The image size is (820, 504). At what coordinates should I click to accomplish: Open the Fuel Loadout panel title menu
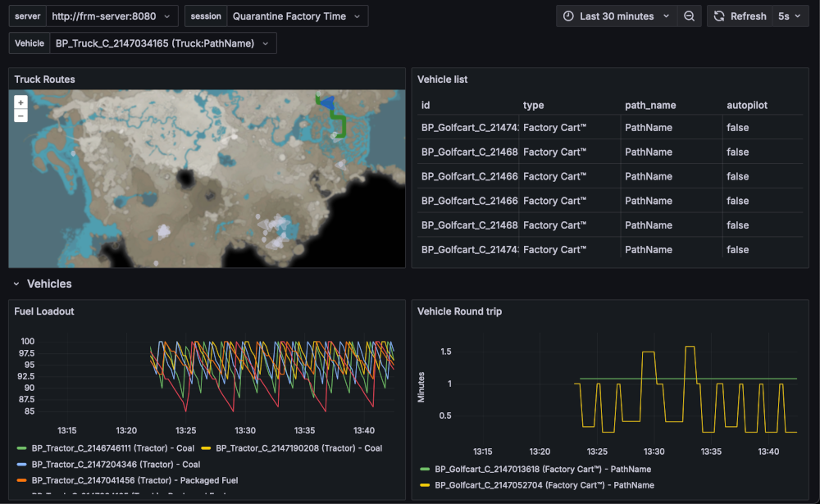pos(44,311)
